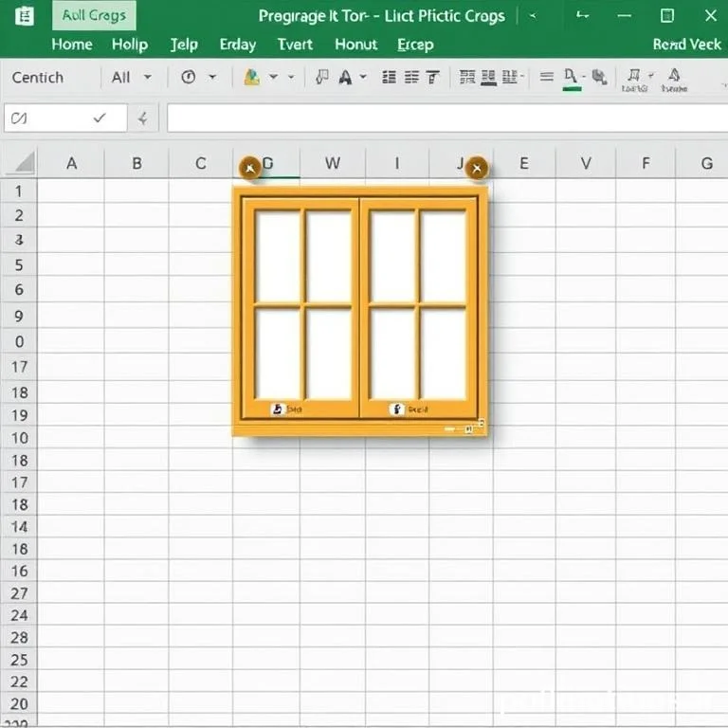Select column C header
Image resolution: width=728 pixels, height=728 pixels.
[x=201, y=163]
